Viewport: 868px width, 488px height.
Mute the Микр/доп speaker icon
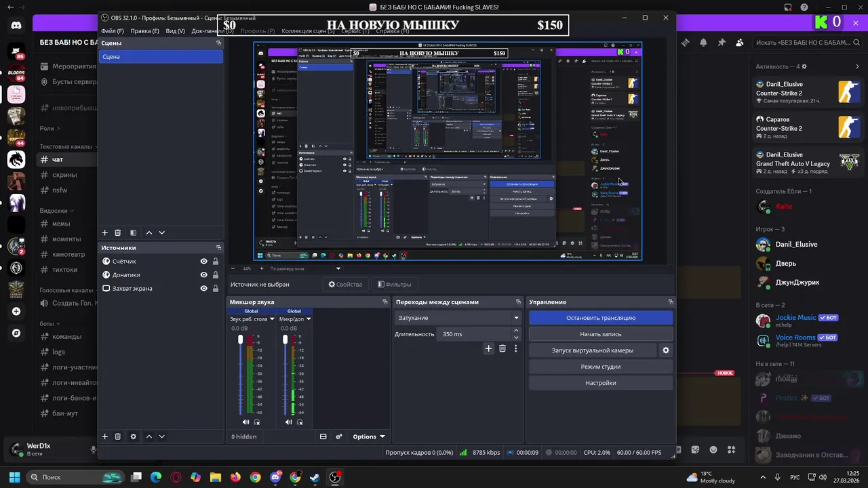pyautogui.click(x=289, y=422)
